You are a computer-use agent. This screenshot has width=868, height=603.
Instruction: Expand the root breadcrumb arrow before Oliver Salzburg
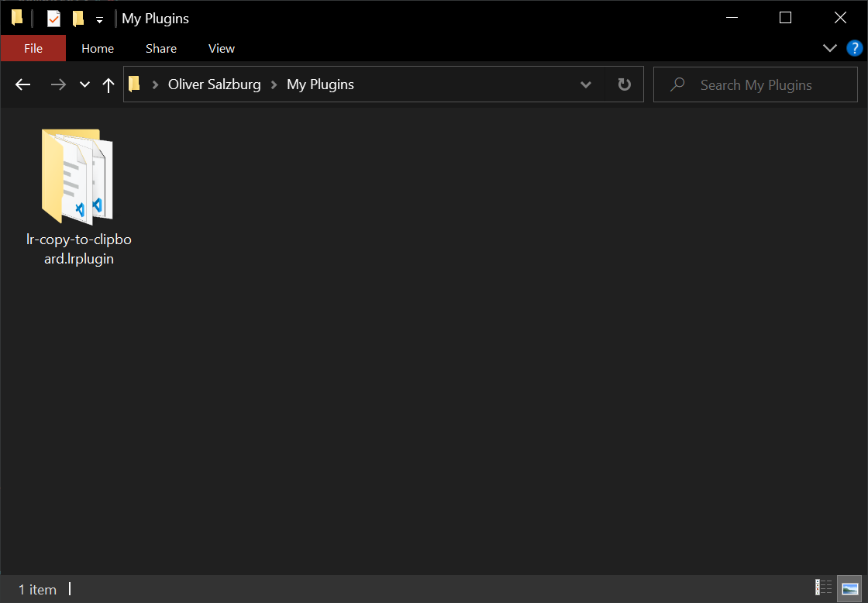(156, 84)
